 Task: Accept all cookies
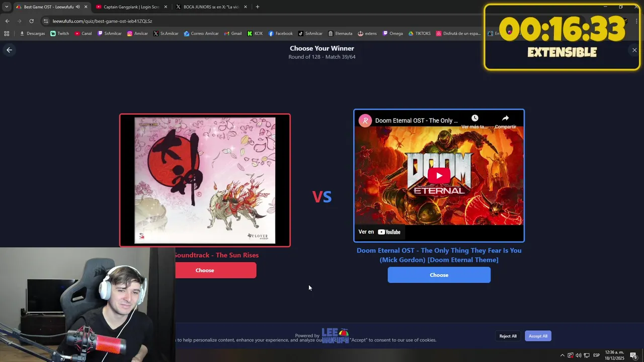coord(538,336)
